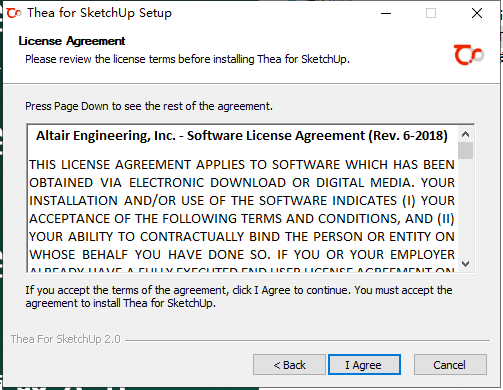Click the Thea logo in the title bar

pyautogui.click(x=14, y=13)
